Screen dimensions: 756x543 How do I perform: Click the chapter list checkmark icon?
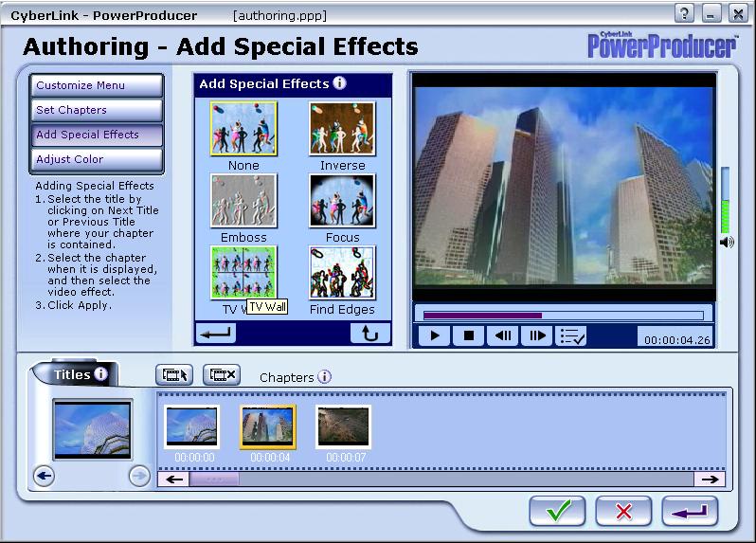click(572, 335)
